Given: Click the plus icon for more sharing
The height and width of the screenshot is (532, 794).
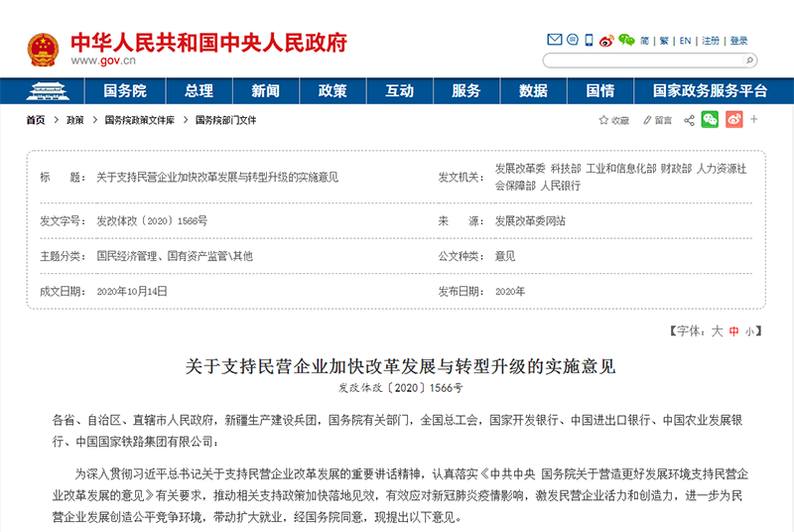Looking at the screenshot, I should (754, 119).
